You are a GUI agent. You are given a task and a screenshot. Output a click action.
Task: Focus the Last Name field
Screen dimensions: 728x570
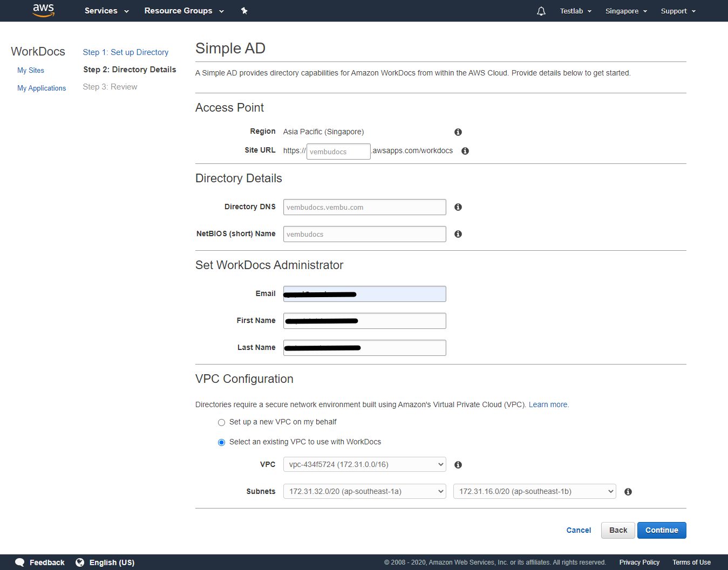tap(365, 348)
